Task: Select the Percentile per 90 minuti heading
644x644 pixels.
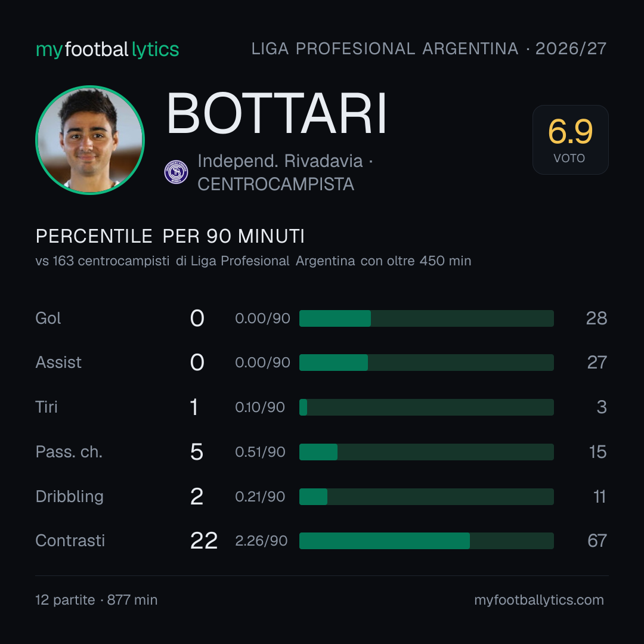Action: pyautogui.click(x=170, y=236)
